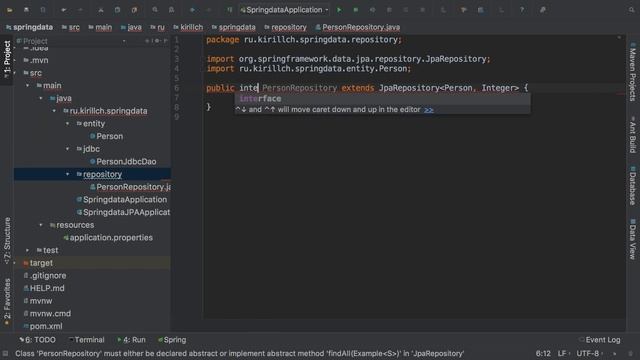Collapse the entity package arrow

[68, 124]
